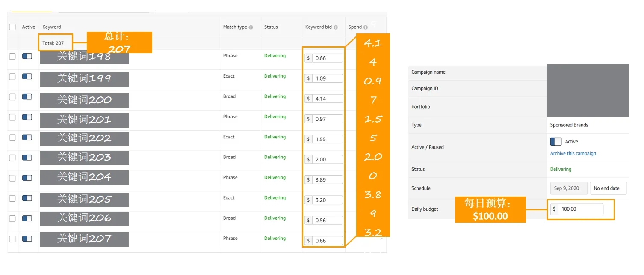Screen dimensions: 644x275
Task: Click the Status column header in the table
Action: [x=271, y=27]
